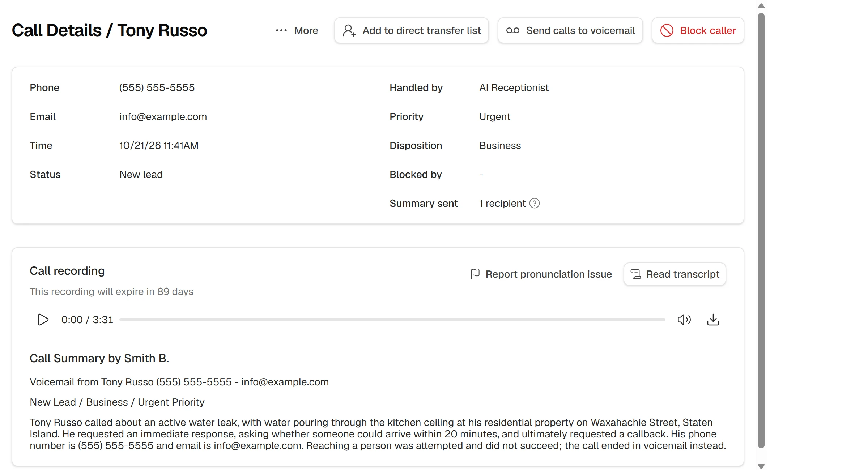The height and width of the screenshot is (470, 868).
Task: Click the 1 recipient text
Action: (502, 203)
